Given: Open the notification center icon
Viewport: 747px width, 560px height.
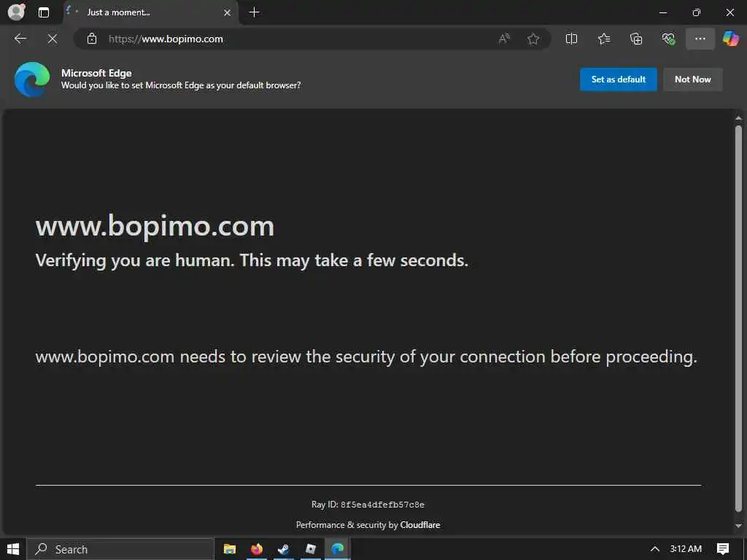Looking at the screenshot, I should [x=723, y=549].
